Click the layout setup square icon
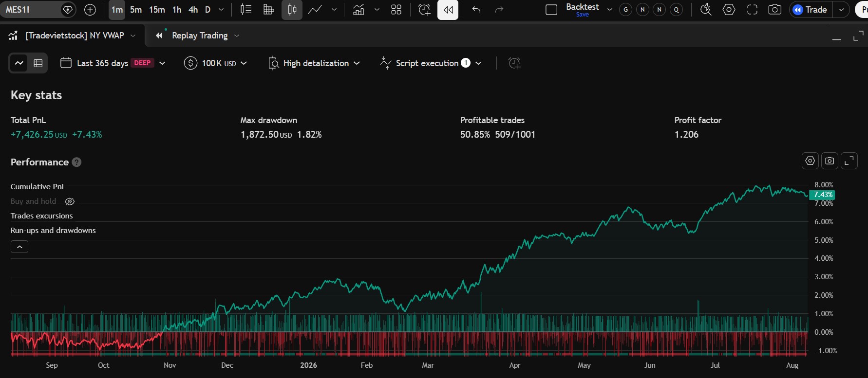 point(551,10)
